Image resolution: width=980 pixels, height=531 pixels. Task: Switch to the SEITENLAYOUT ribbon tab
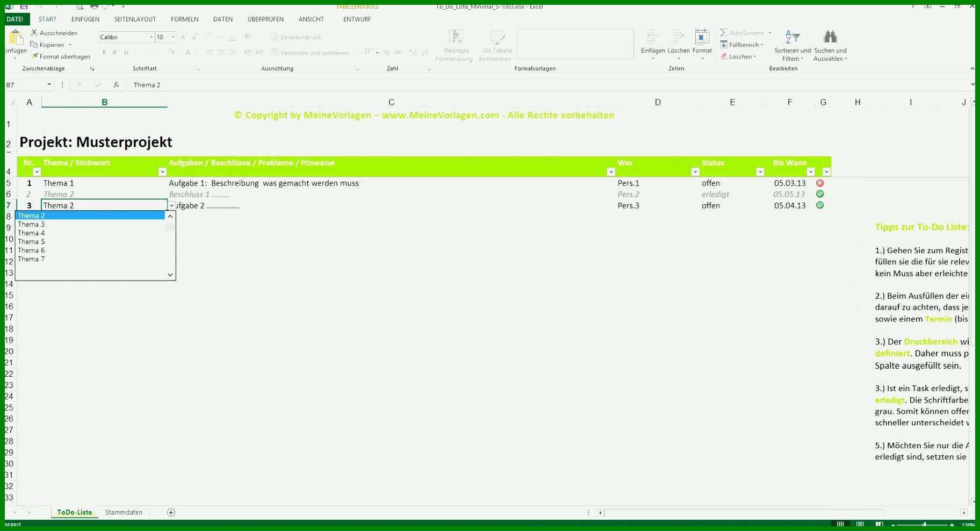(135, 19)
